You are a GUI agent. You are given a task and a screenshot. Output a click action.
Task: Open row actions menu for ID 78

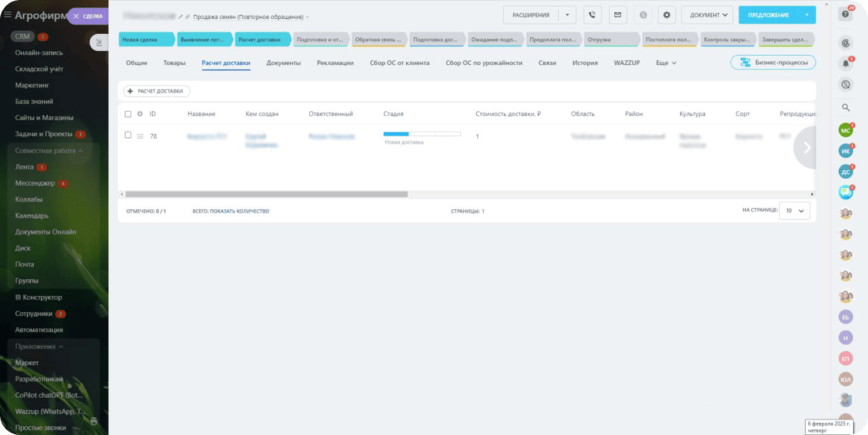pyautogui.click(x=140, y=136)
